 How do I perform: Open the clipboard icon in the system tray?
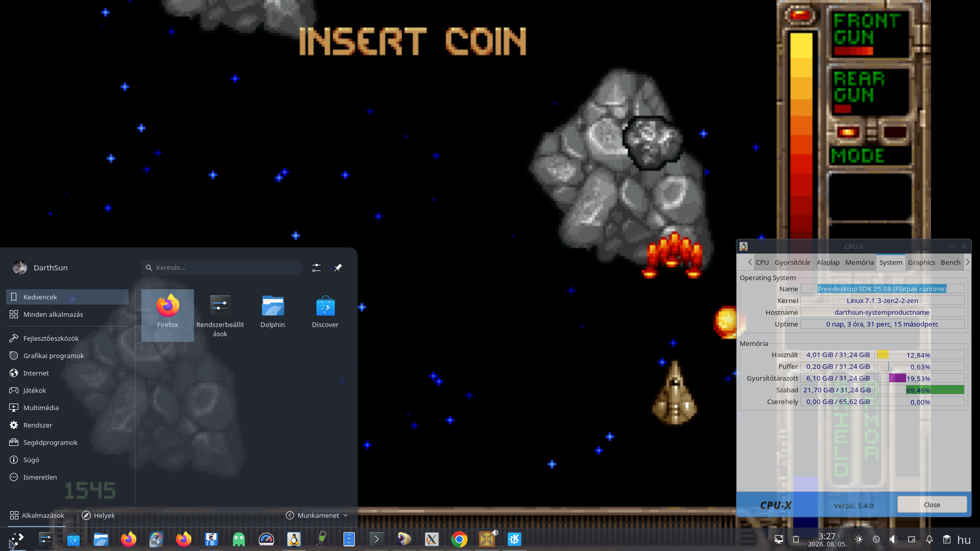947,539
